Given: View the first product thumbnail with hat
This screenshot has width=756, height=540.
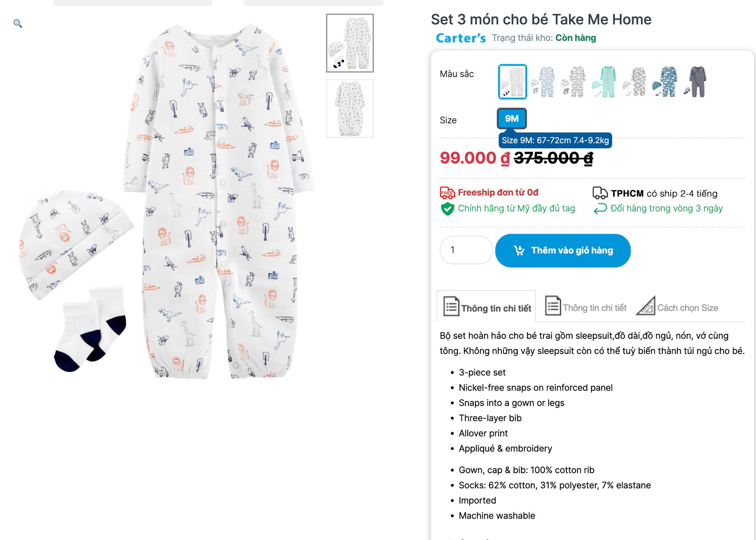Looking at the screenshot, I should [350, 43].
